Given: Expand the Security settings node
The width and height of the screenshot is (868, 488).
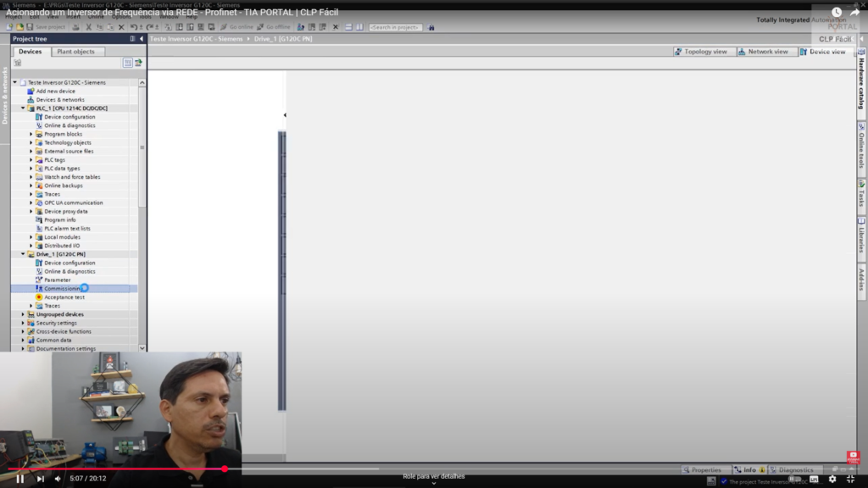Looking at the screenshot, I should click(23, 323).
